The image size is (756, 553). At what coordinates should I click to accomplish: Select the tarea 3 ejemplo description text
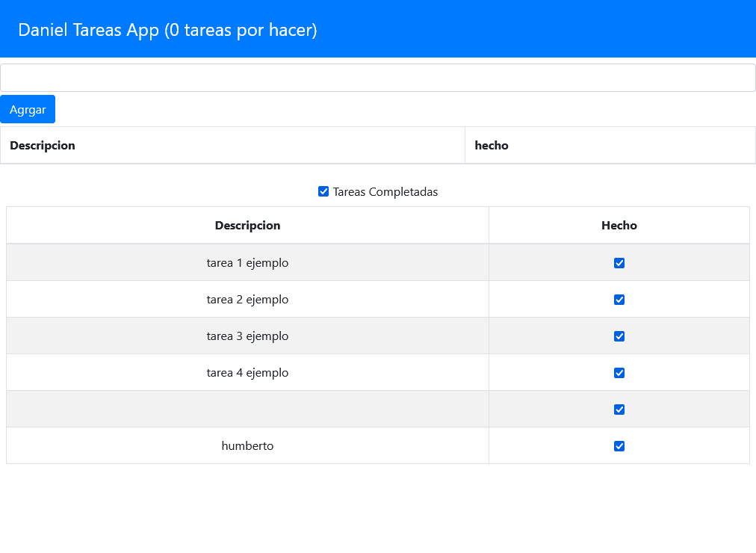[x=247, y=336]
